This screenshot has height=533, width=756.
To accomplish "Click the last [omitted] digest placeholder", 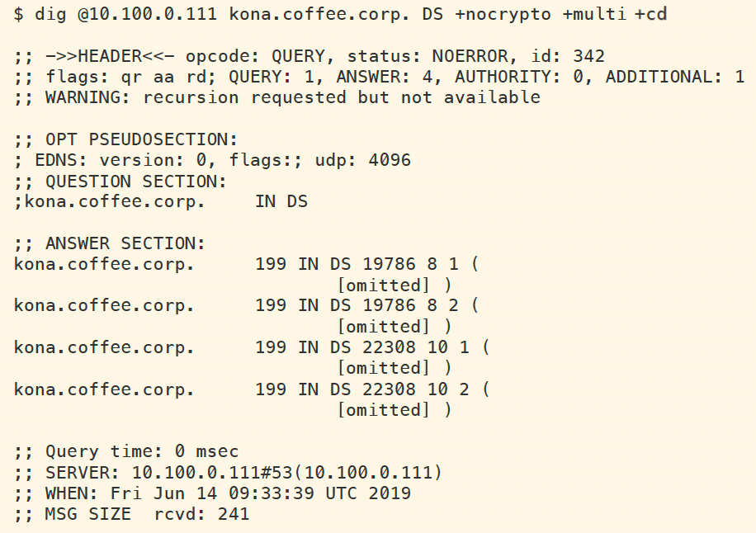I will [384, 410].
